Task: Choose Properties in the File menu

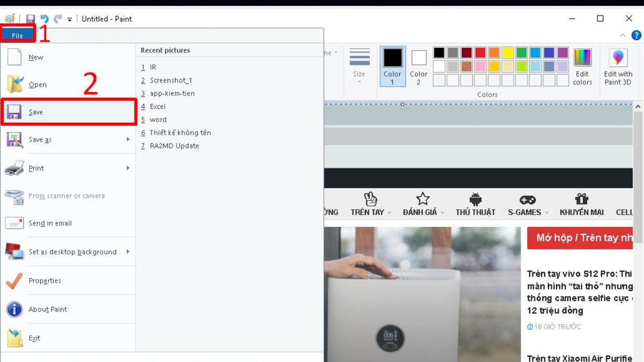Action: point(45,280)
